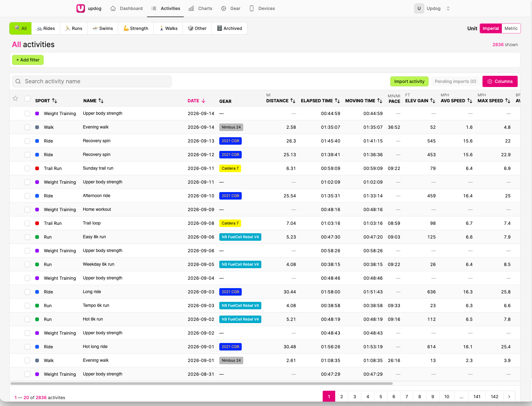Go to next page chevron
Image resolution: width=532 pixels, height=406 pixels.
pos(509,397)
